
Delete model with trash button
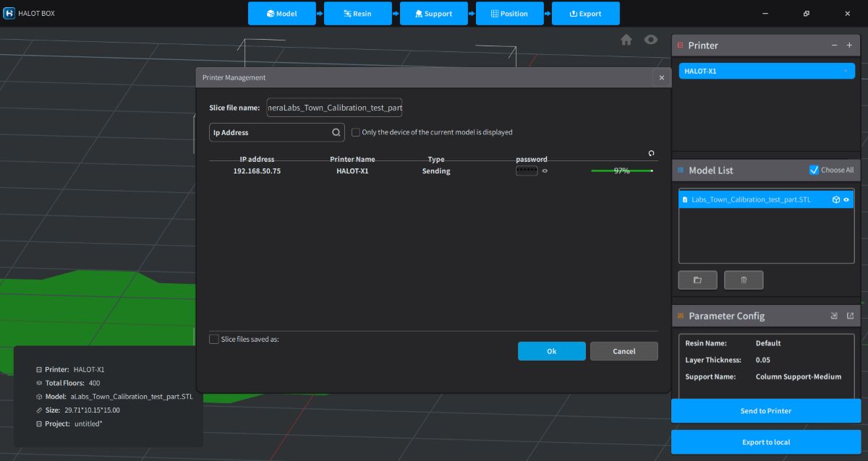tap(744, 280)
